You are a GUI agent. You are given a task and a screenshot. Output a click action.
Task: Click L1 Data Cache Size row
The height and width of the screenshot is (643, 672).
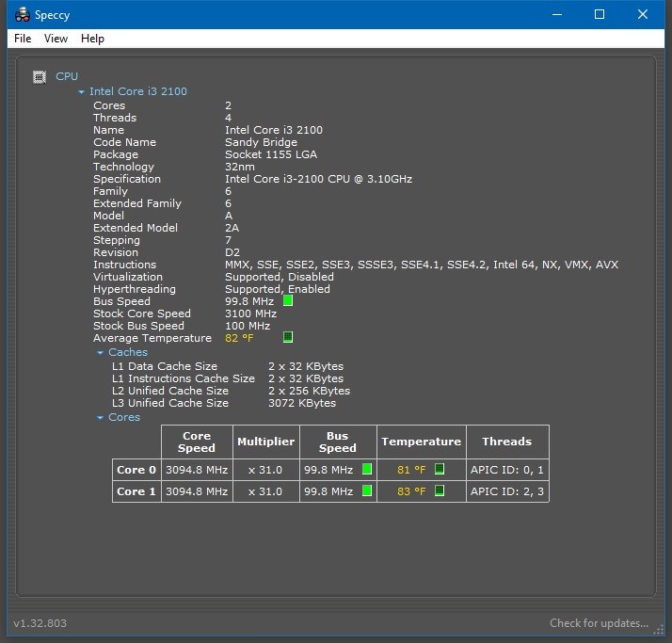[228, 366]
